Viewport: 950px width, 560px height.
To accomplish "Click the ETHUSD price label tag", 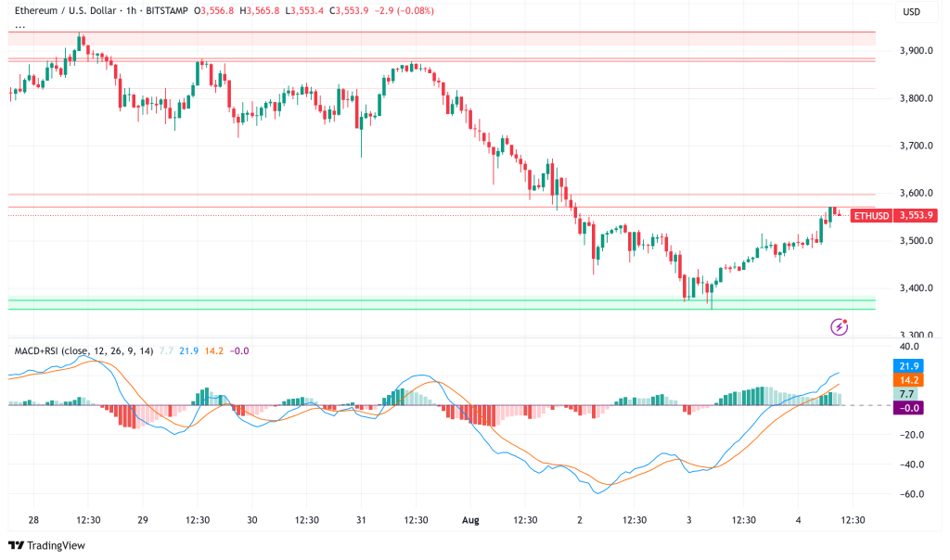I will click(x=871, y=215).
